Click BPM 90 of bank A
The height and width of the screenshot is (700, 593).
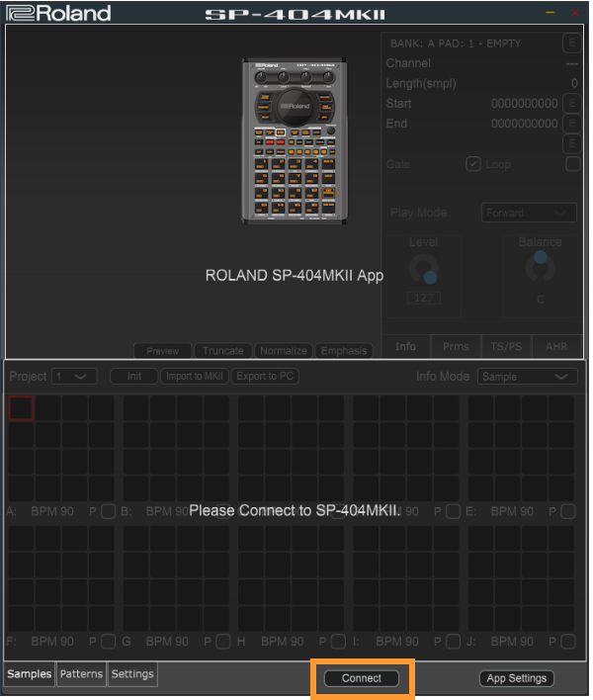pyautogui.click(x=52, y=511)
